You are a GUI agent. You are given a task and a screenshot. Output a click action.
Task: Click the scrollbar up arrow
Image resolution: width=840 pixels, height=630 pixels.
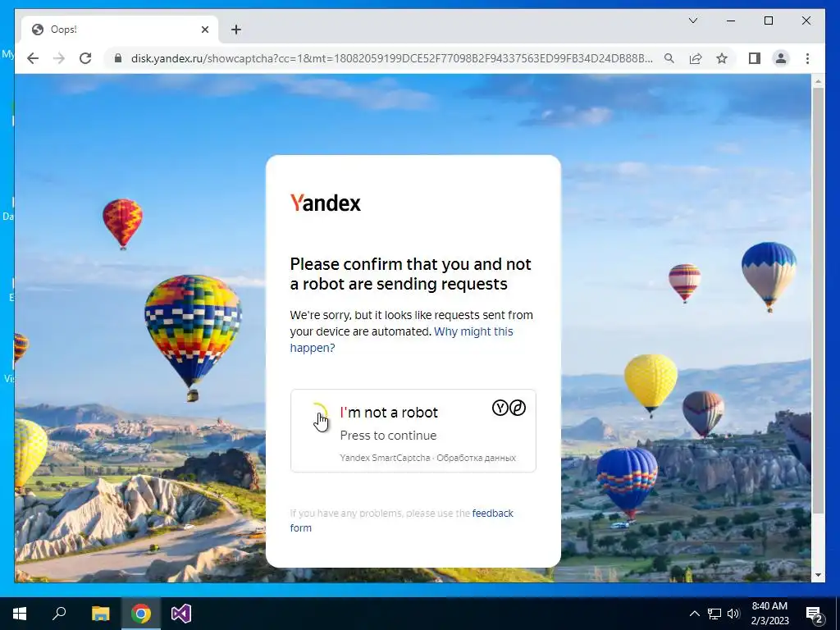(x=818, y=81)
